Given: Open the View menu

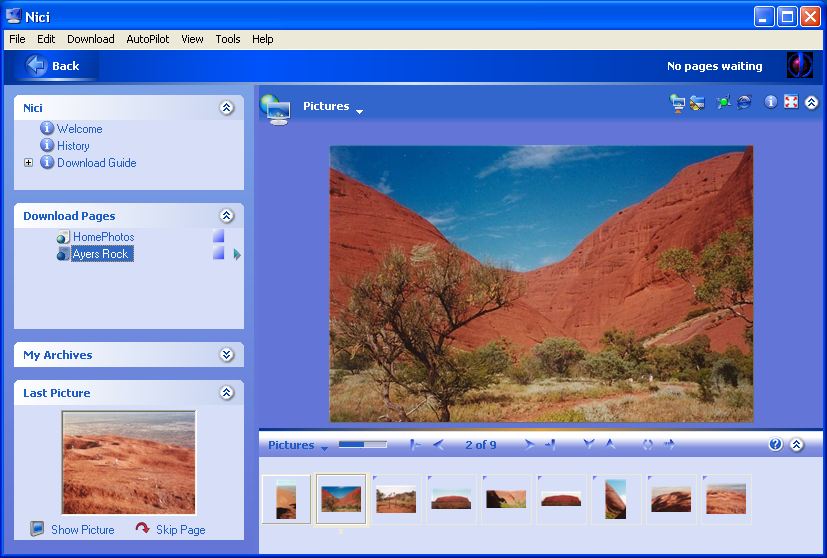Looking at the screenshot, I should pyautogui.click(x=192, y=39).
